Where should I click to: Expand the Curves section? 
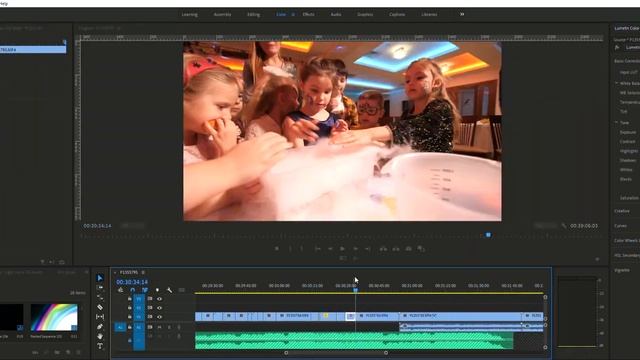point(620,226)
